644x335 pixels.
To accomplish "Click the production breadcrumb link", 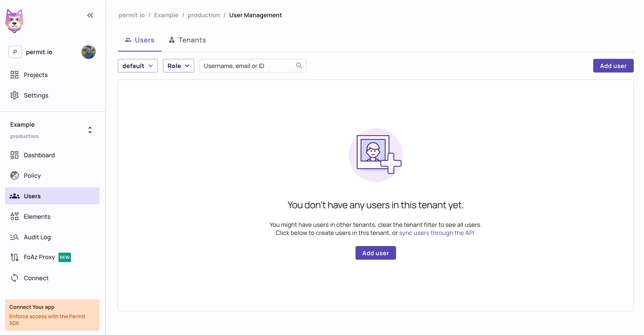I will (x=204, y=15).
